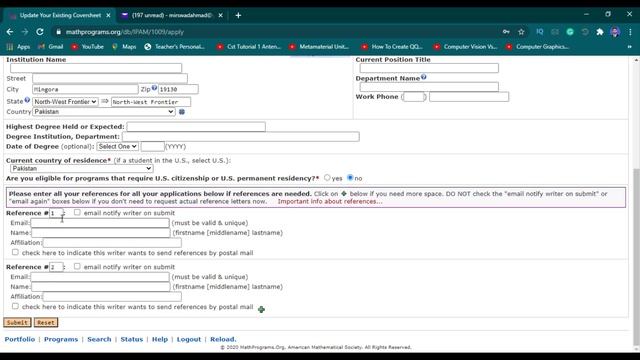Open saved password key icon

[506, 32]
